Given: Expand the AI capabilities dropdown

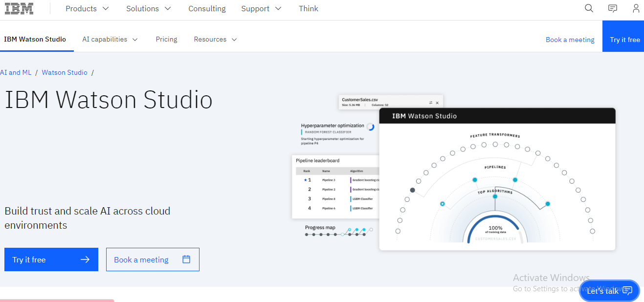Looking at the screenshot, I should (x=110, y=39).
